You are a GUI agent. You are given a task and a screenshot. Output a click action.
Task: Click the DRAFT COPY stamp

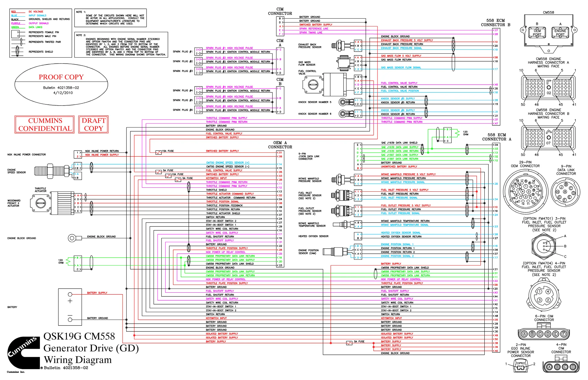93,124
